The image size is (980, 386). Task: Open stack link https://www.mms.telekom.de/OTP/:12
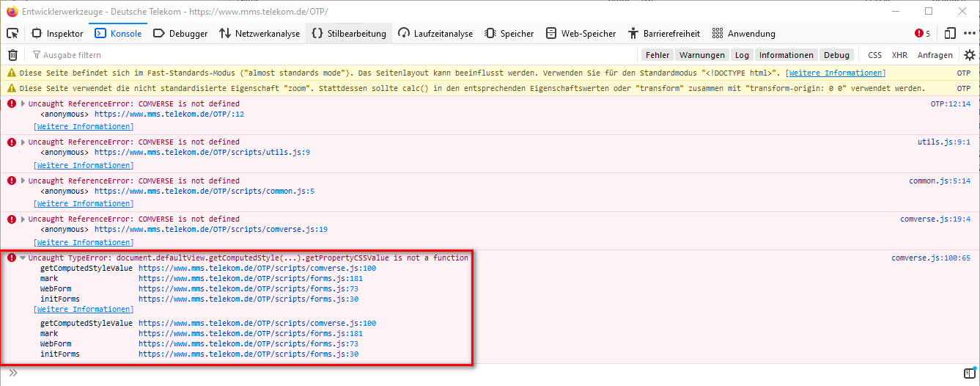[169, 114]
